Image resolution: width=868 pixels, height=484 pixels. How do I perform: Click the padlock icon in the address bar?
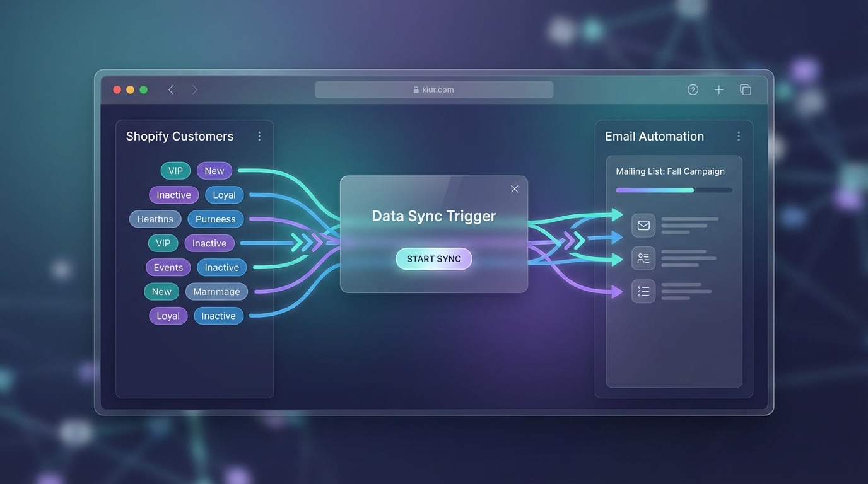[415, 89]
